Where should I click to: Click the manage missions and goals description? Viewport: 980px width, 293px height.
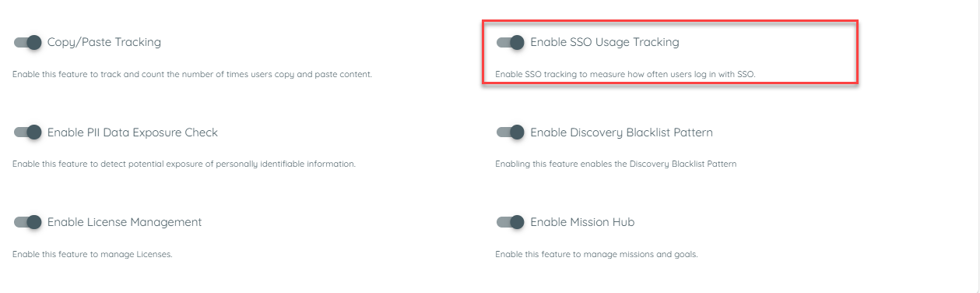[x=596, y=255]
